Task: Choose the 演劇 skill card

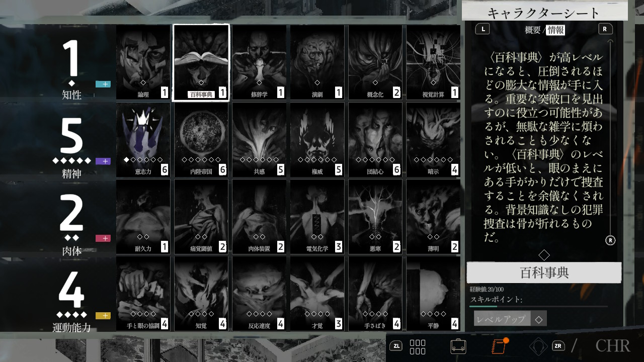Action: tap(317, 62)
